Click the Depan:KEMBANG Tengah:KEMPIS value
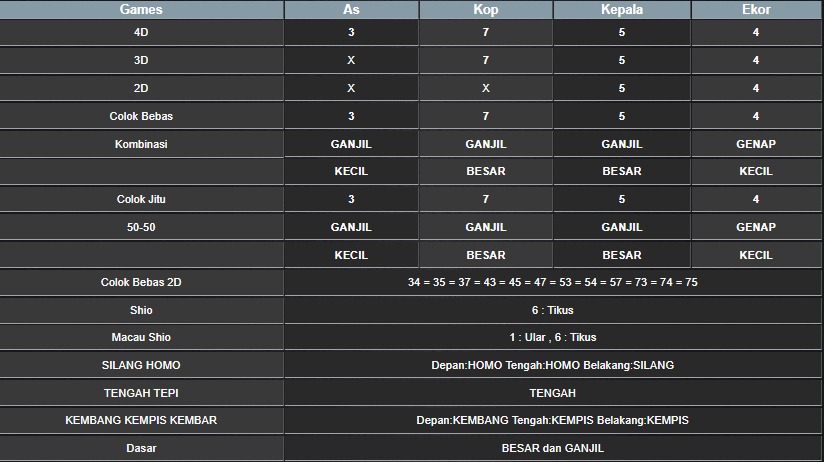 (x=553, y=420)
